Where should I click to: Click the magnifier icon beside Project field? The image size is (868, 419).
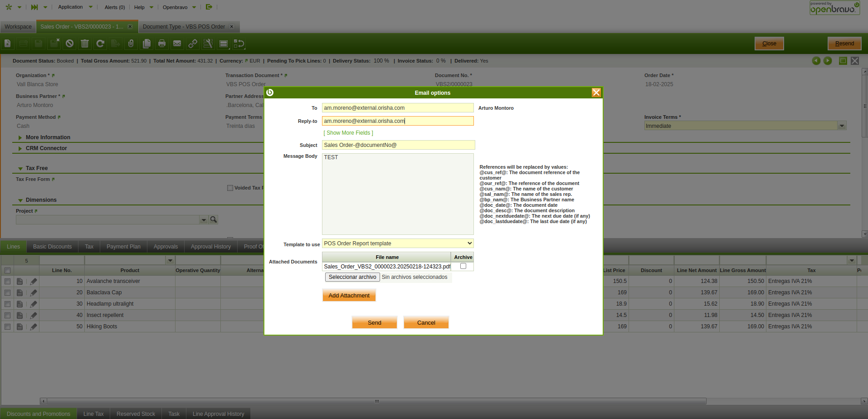pos(214,219)
